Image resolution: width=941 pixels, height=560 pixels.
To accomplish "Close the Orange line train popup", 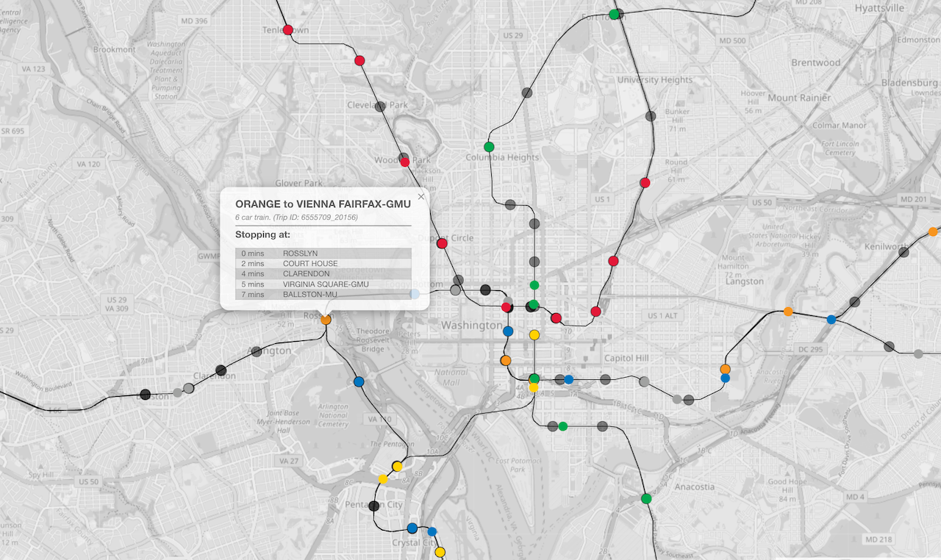I will 421,196.
